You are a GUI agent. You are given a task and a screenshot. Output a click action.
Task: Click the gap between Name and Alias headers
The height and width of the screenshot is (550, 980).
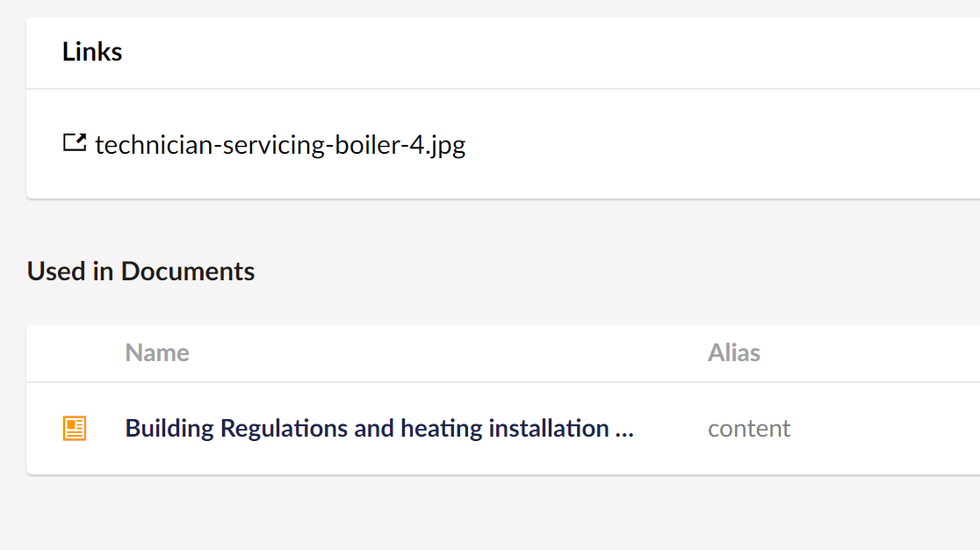tap(447, 353)
